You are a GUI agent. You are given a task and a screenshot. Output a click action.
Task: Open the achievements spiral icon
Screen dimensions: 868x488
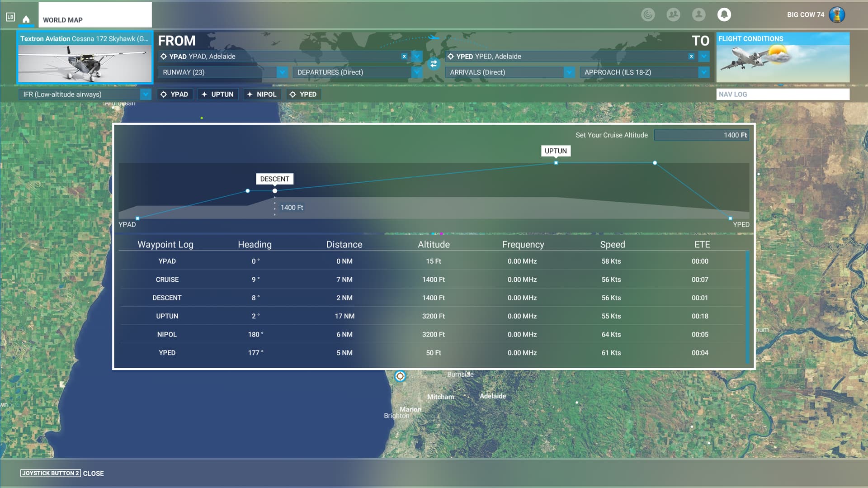[x=648, y=14]
